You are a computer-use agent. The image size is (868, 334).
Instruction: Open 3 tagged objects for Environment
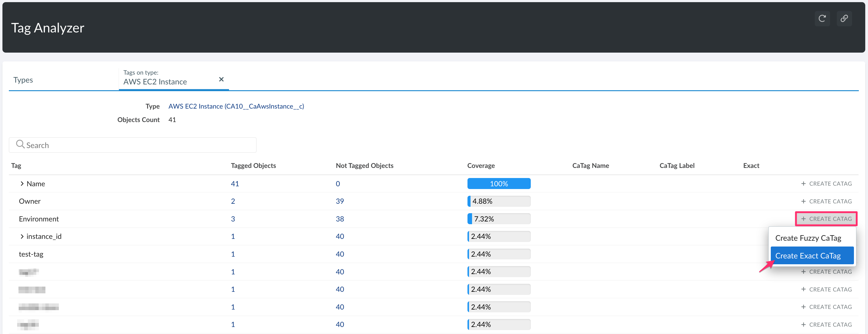tap(232, 219)
